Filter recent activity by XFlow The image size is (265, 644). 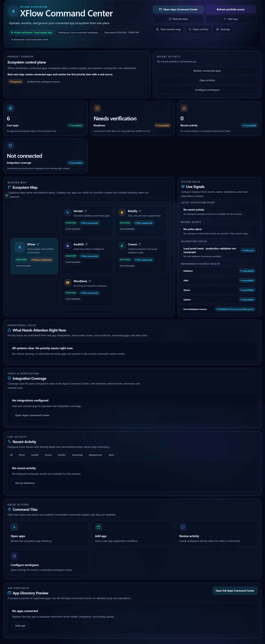(22, 455)
